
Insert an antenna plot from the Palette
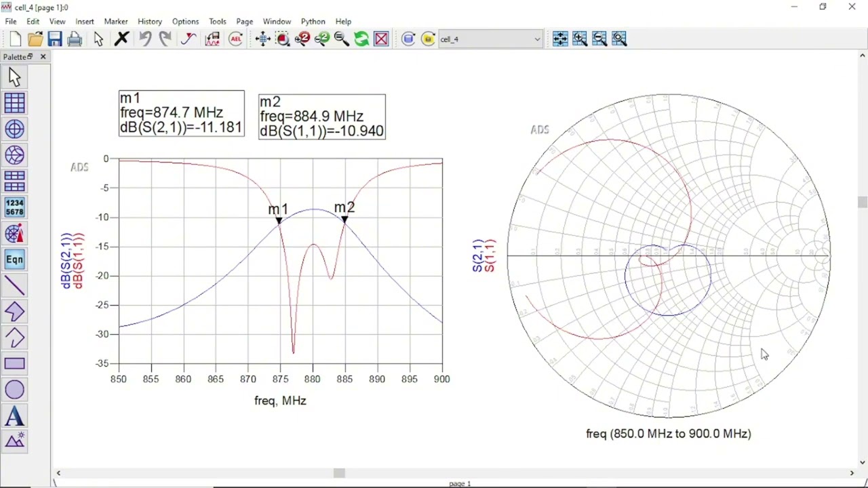pyautogui.click(x=14, y=234)
